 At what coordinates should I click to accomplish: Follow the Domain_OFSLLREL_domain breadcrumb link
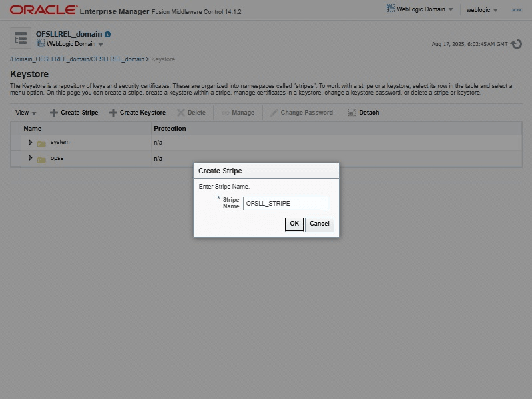pos(77,59)
